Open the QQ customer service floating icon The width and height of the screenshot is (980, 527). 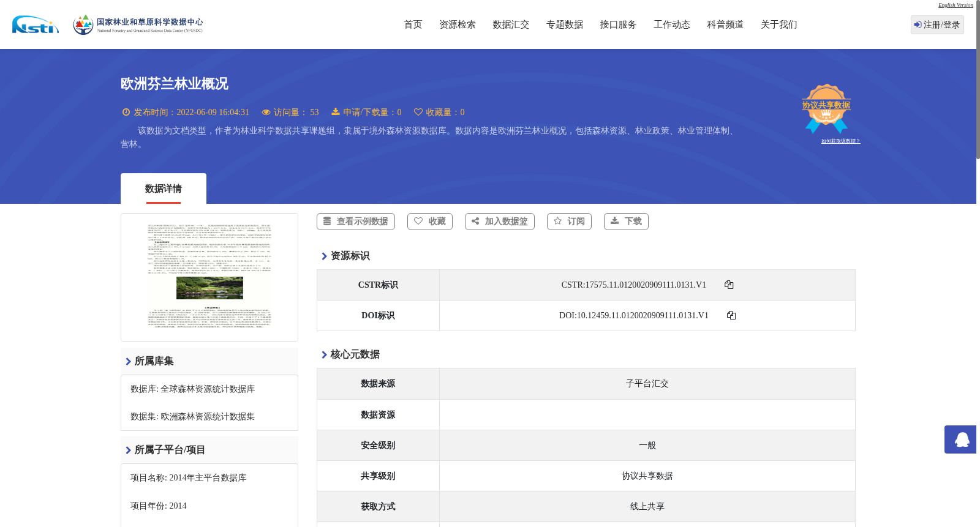[x=960, y=439]
